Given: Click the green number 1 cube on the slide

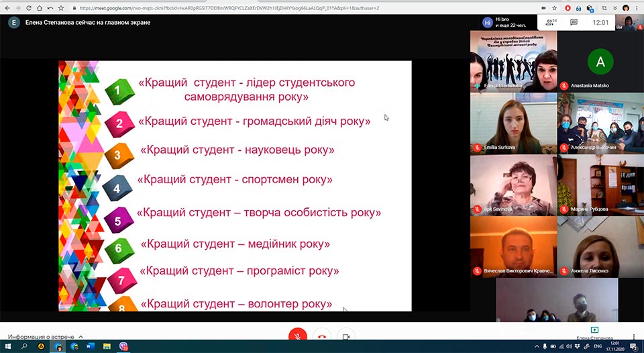Looking at the screenshot, I should pos(119,91).
